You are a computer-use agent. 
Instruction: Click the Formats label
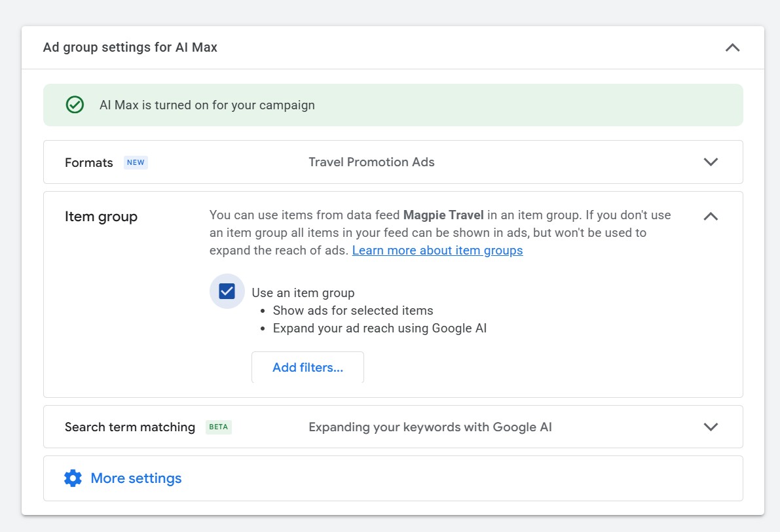[88, 162]
